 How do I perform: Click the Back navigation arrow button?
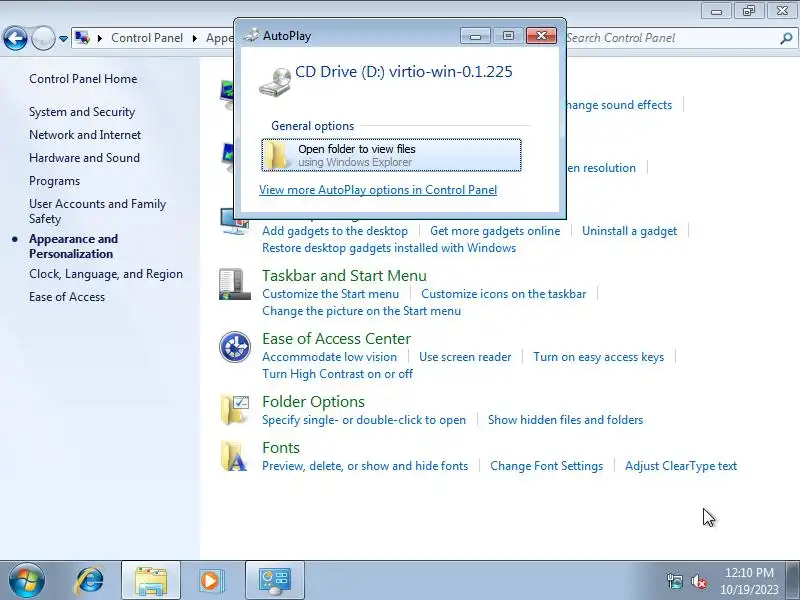15,38
